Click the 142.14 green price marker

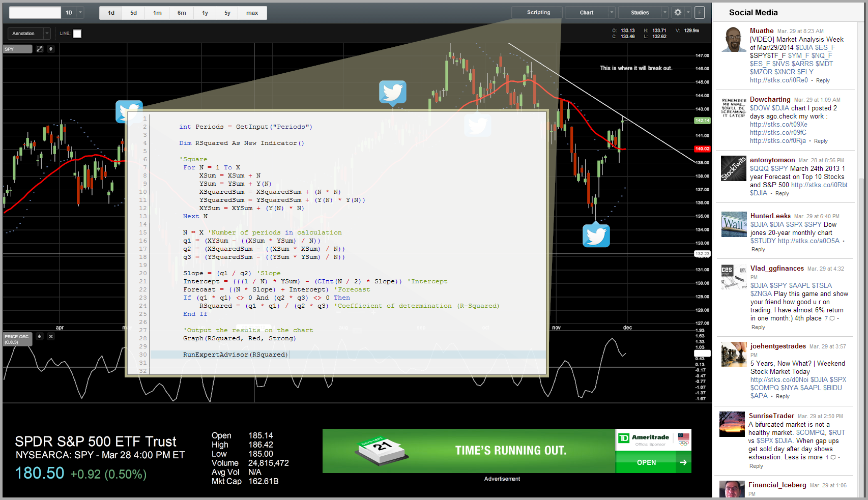[702, 121]
